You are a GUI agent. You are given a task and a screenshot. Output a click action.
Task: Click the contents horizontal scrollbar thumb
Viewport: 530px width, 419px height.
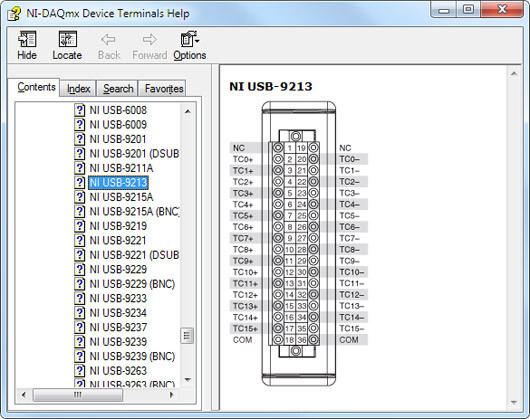coord(78,395)
